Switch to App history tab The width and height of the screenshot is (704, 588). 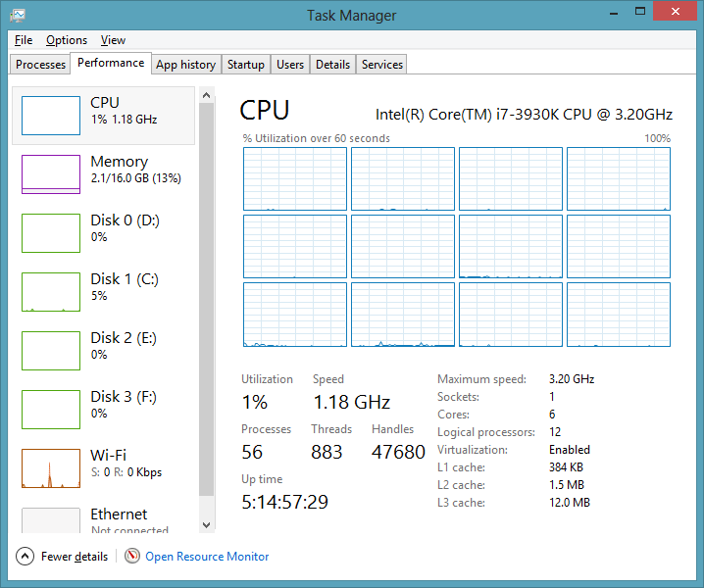click(186, 65)
